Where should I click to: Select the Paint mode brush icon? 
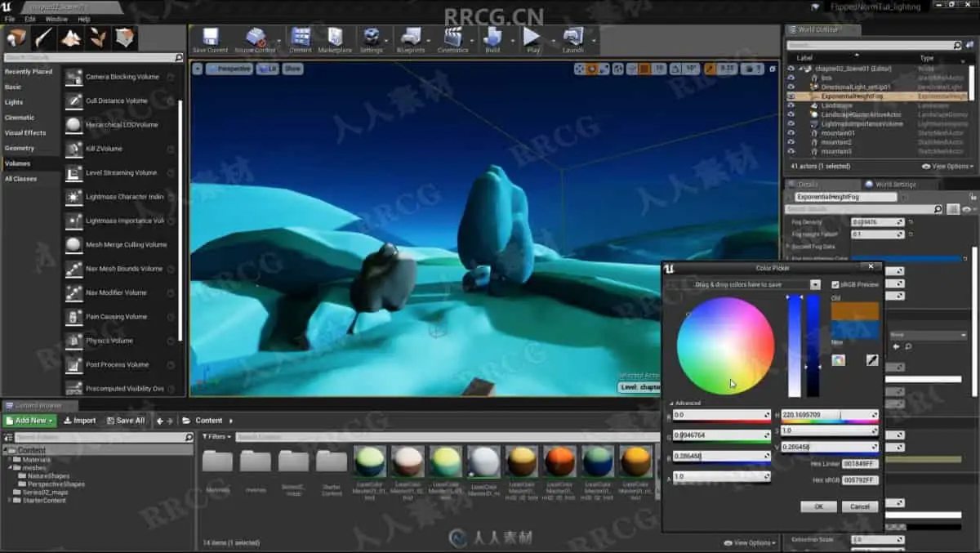(43, 38)
